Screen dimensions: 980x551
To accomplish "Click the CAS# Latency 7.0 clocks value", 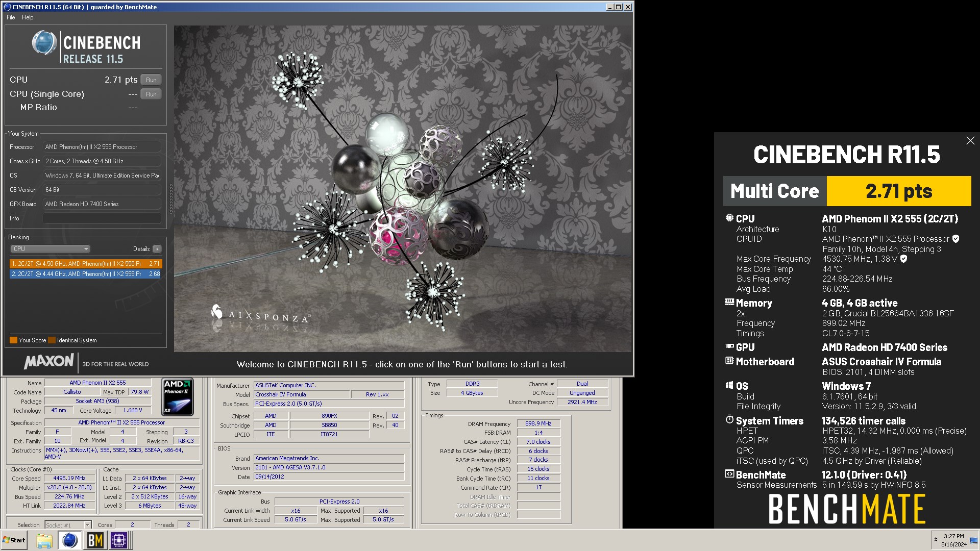I will [x=538, y=442].
